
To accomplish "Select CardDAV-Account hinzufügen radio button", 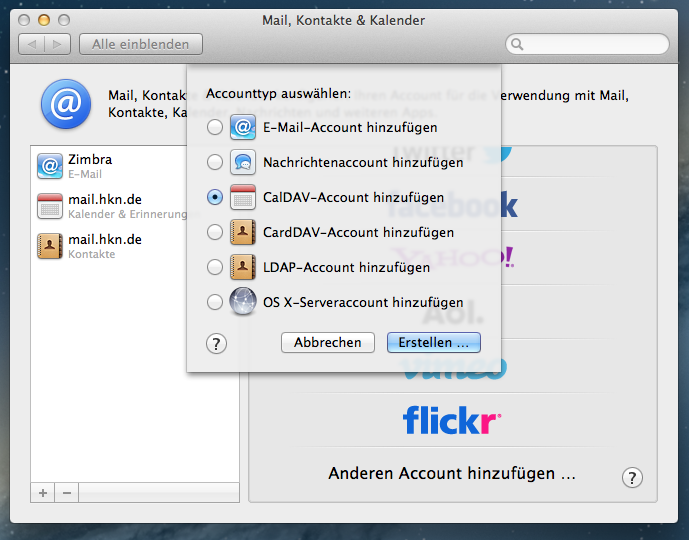I will [214, 232].
